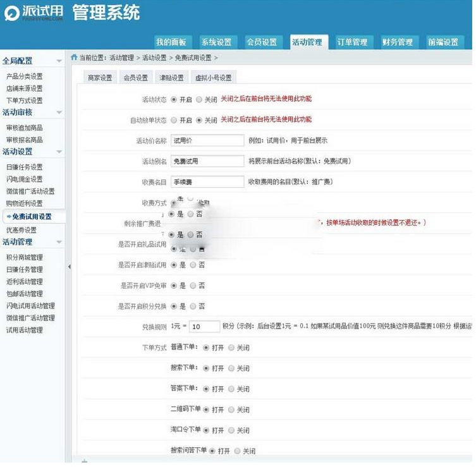
Task: Open the 虚拟小号设置 sub-tab
Action: [213, 78]
